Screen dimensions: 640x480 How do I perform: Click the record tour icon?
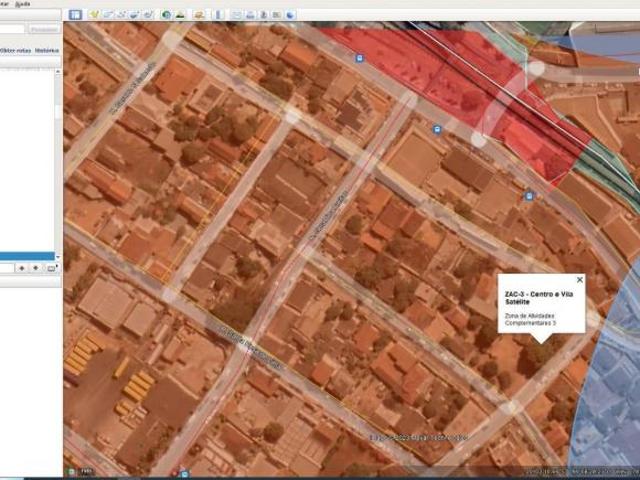pyautogui.click(x=148, y=15)
